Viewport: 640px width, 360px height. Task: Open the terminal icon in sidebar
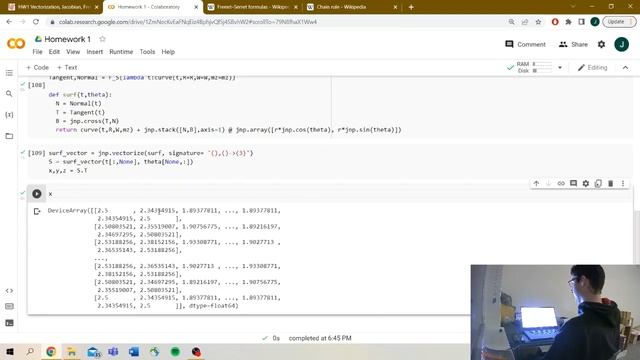tap(9, 323)
